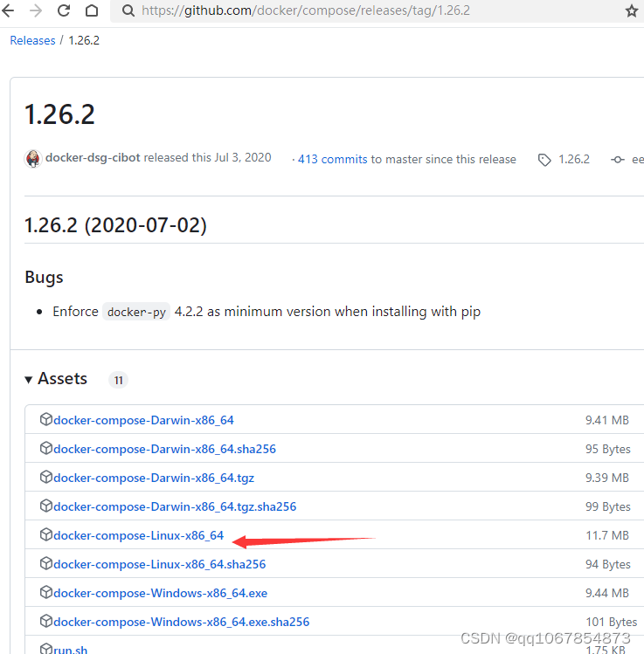Image resolution: width=644 pixels, height=654 pixels.
Task: Click the 9.39 MB size value
Action: pos(607,478)
